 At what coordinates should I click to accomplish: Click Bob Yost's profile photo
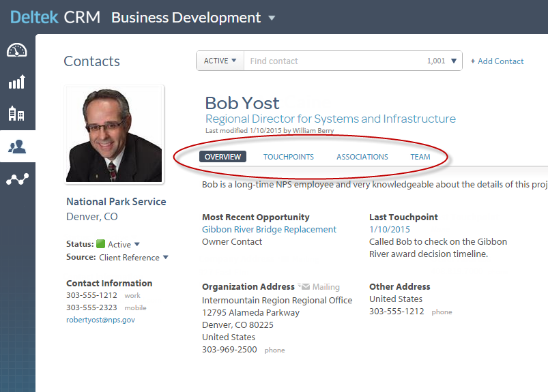114,134
